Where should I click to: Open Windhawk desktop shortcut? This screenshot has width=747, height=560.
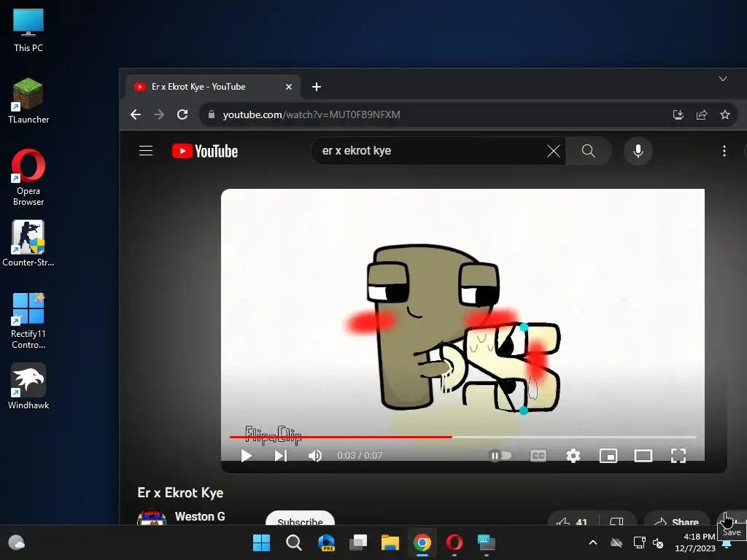point(28,386)
